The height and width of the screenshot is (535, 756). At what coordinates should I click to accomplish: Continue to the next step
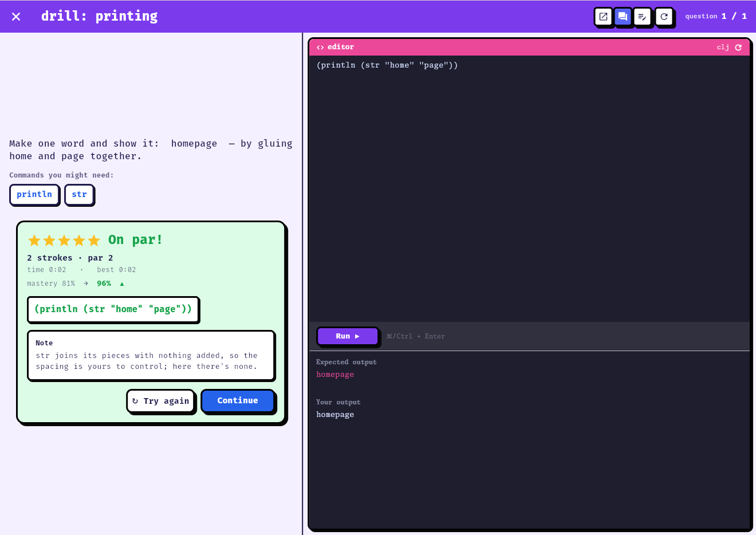click(238, 400)
